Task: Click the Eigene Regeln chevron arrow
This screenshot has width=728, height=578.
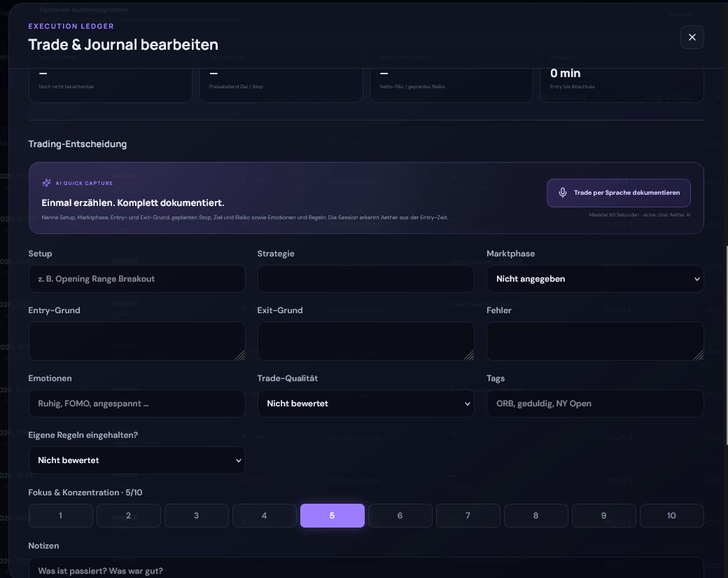Action: (x=239, y=460)
